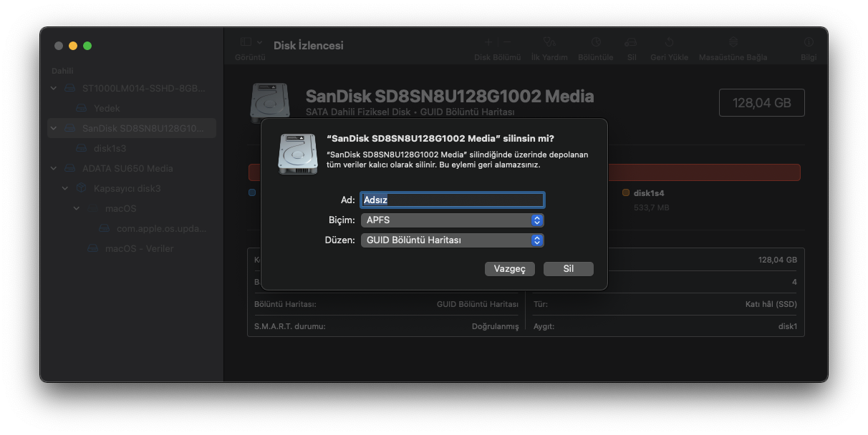Click the drive icon beside ST1000LM014-SSHD-8GB
This screenshot has height=435, width=868.
click(69, 88)
